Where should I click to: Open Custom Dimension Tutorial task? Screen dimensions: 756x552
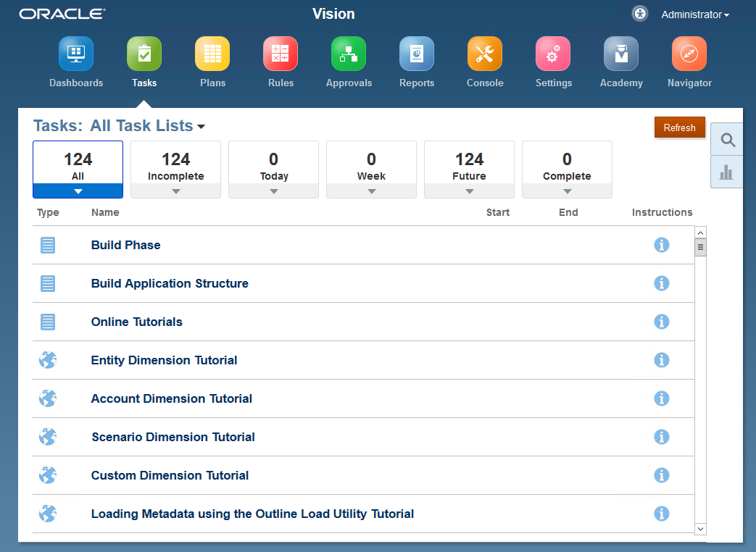point(170,475)
